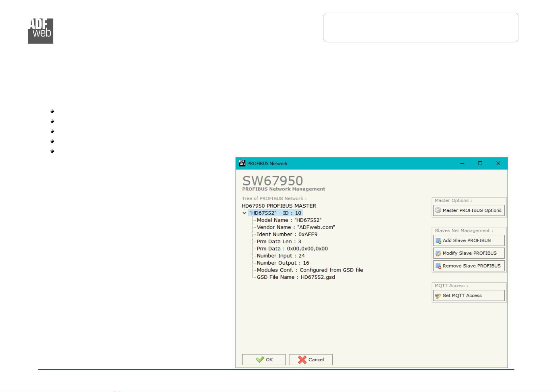
Task: Select Ident Number : 0xAFF9 row
Action: pyautogui.click(x=287, y=234)
